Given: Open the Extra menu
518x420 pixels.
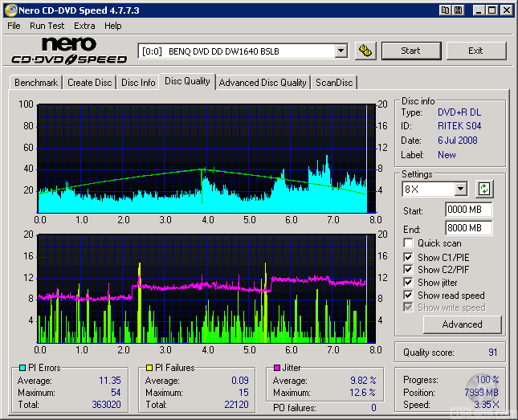Looking at the screenshot, I should (x=84, y=26).
